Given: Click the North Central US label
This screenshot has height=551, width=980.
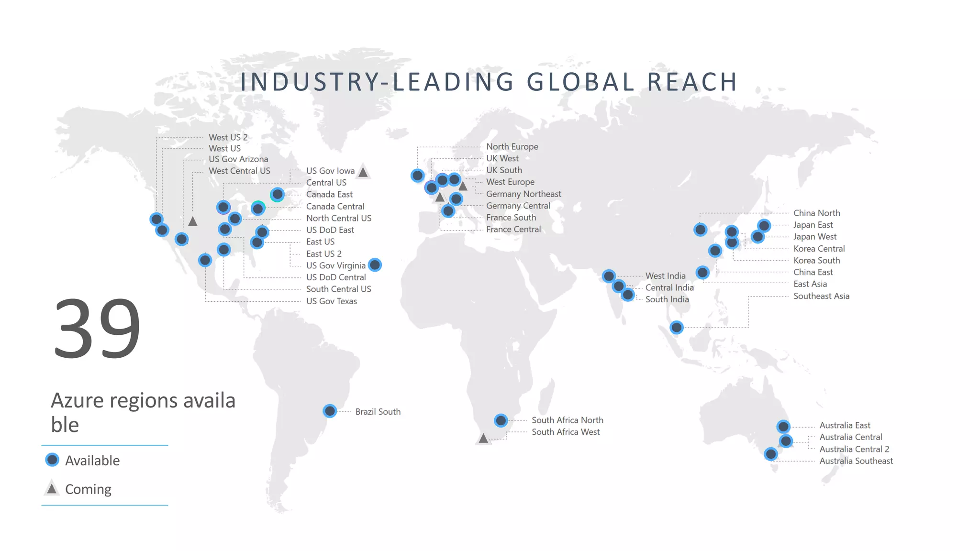Looking at the screenshot, I should 339,218.
